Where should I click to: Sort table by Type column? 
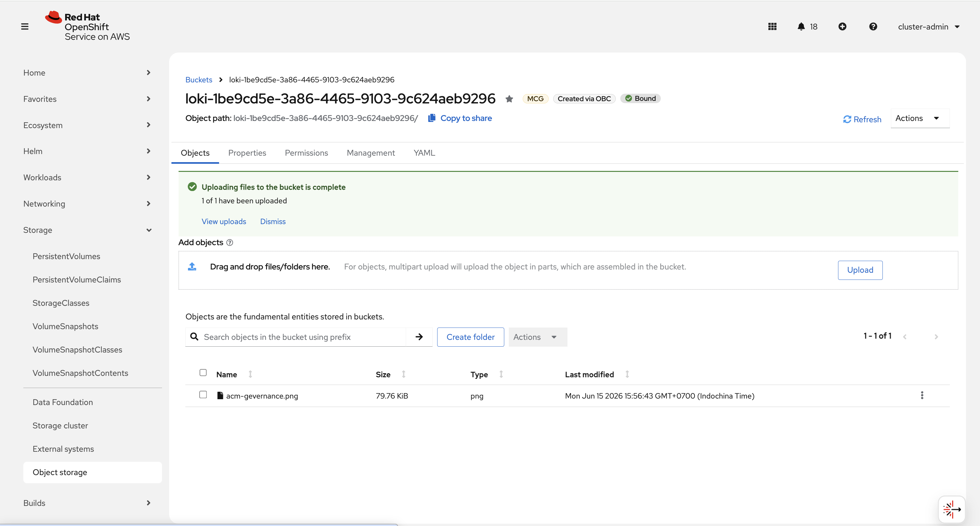pyautogui.click(x=501, y=375)
